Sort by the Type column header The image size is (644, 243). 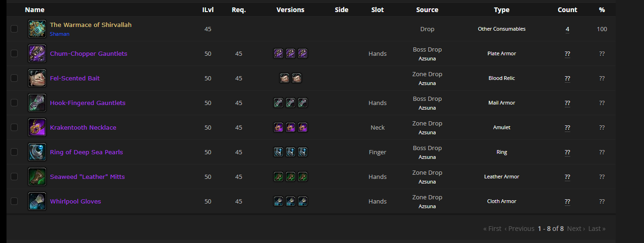click(x=502, y=10)
